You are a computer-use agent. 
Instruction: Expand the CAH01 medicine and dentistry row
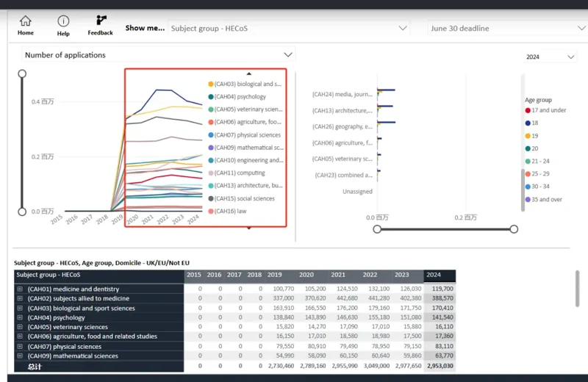[x=20, y=289]
